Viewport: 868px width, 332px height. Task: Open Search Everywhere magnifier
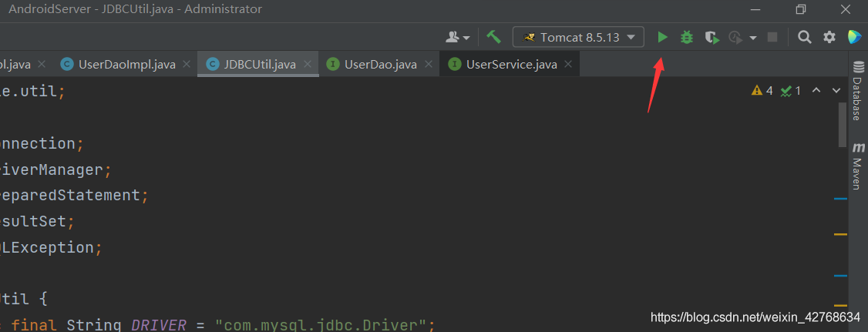(x=804, y=37)
